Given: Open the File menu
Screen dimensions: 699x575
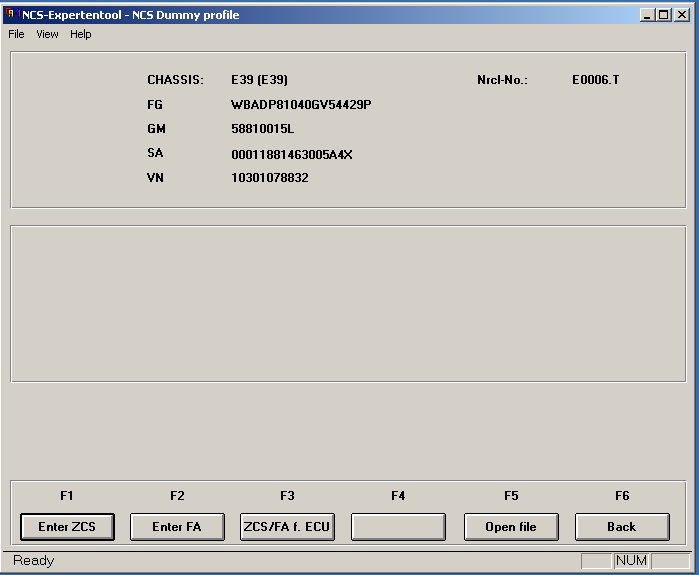Looking at the screenshot, I should click(16, 34).
